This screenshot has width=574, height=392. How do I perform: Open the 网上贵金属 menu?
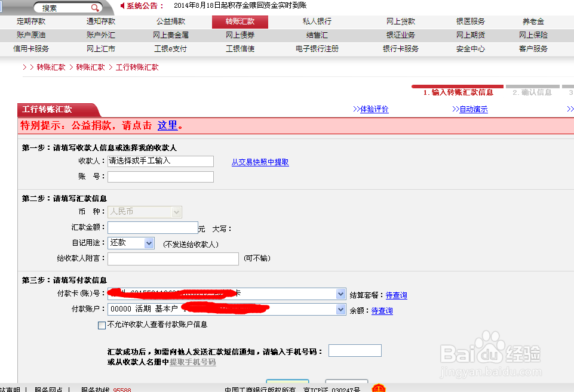pos(171,35)
